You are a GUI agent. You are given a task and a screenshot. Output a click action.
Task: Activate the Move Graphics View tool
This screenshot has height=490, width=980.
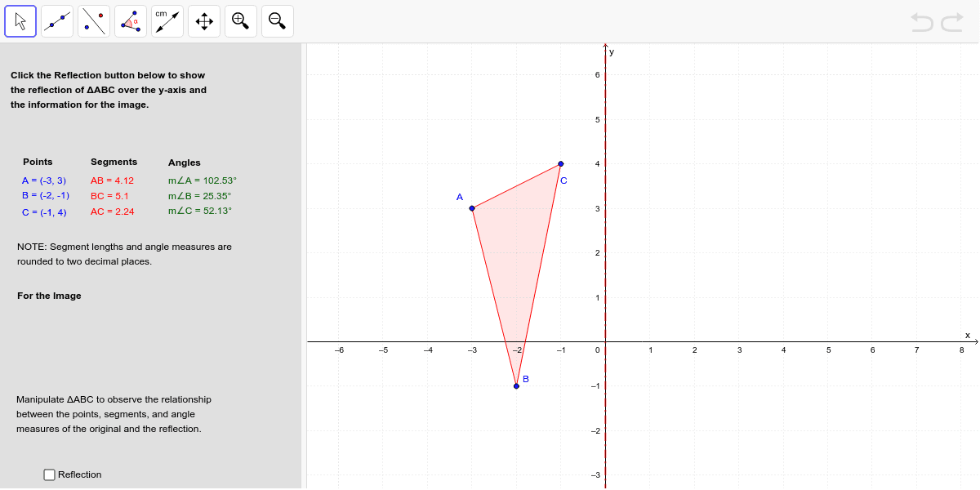(204, 21)
